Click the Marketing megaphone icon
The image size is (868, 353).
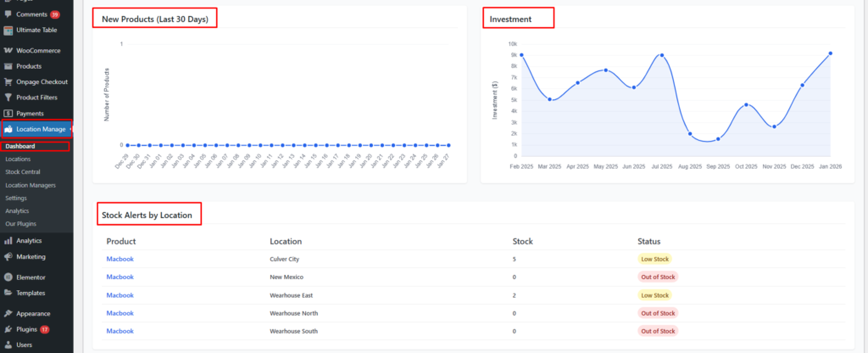pos(8,256)
